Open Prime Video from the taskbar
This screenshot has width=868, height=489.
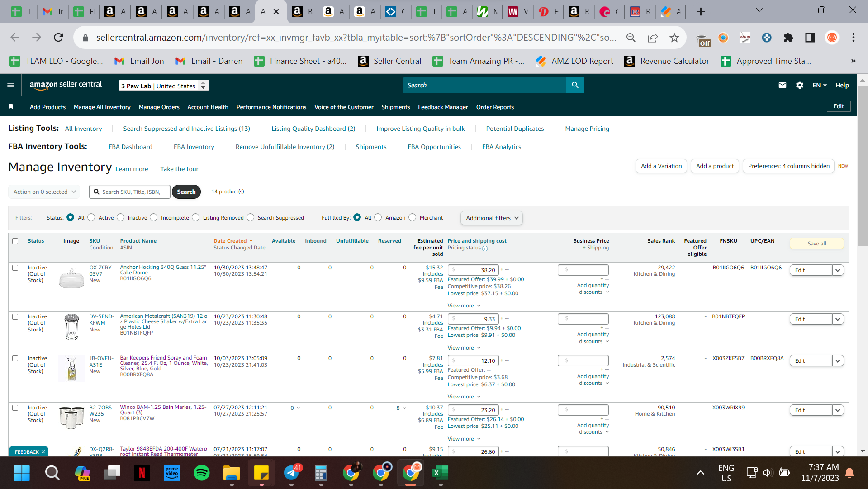coord(172,473)
